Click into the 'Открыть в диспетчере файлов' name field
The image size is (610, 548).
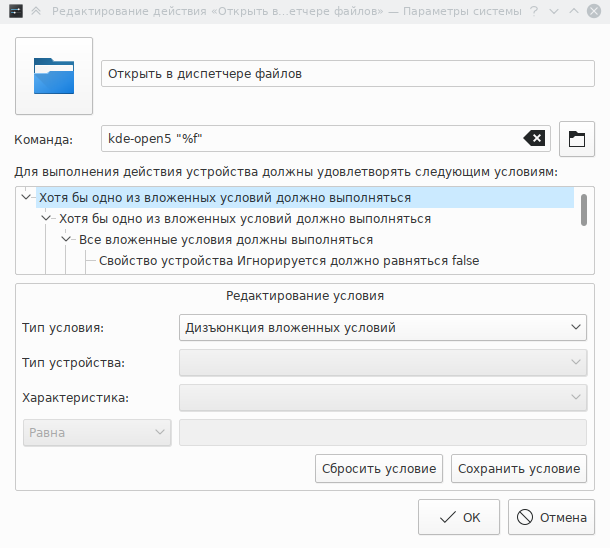pos(348,74)
